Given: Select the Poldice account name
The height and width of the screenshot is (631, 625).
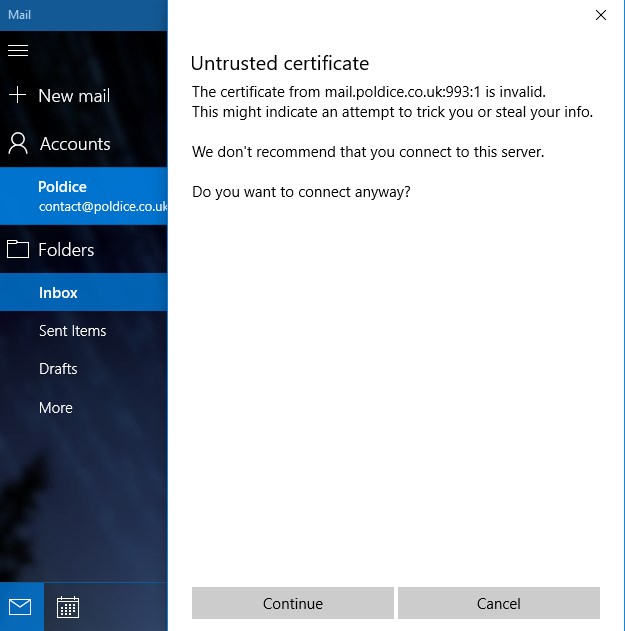Looking at the screenshot, I should (62, 187).
